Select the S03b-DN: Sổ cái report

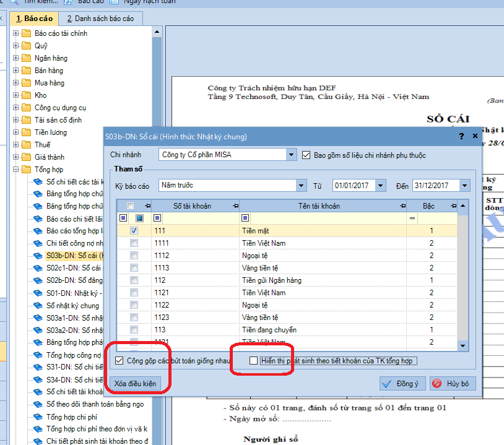74,256
